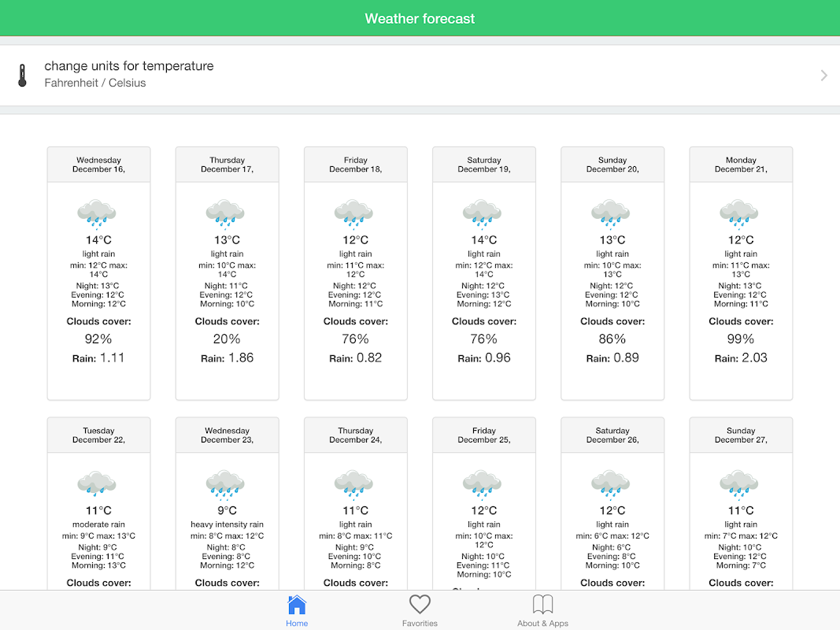Click the Rain: 0.96 value
Screen dimensions: 840x630
pos(484,358)
